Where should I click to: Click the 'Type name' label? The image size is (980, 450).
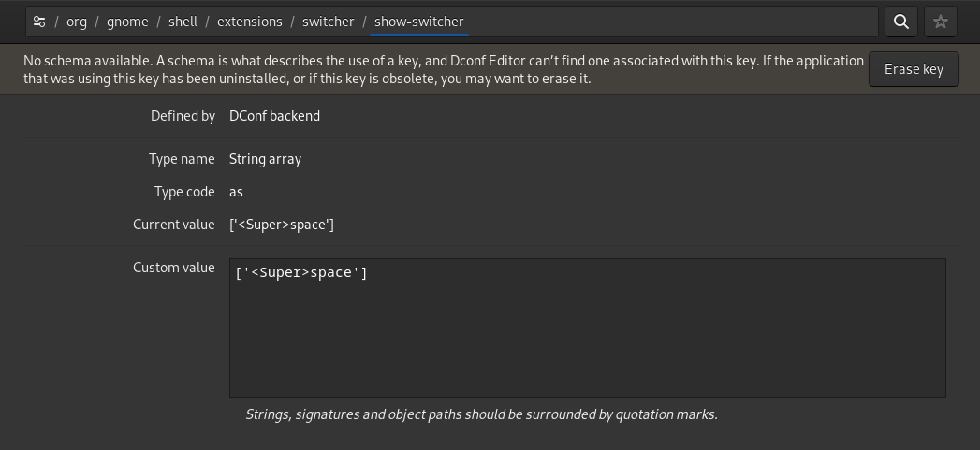point(182,159)
